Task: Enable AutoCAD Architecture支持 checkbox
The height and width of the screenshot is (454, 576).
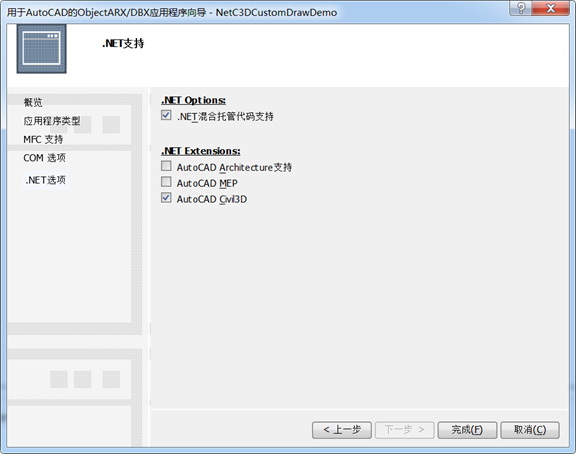Action: 166,166
